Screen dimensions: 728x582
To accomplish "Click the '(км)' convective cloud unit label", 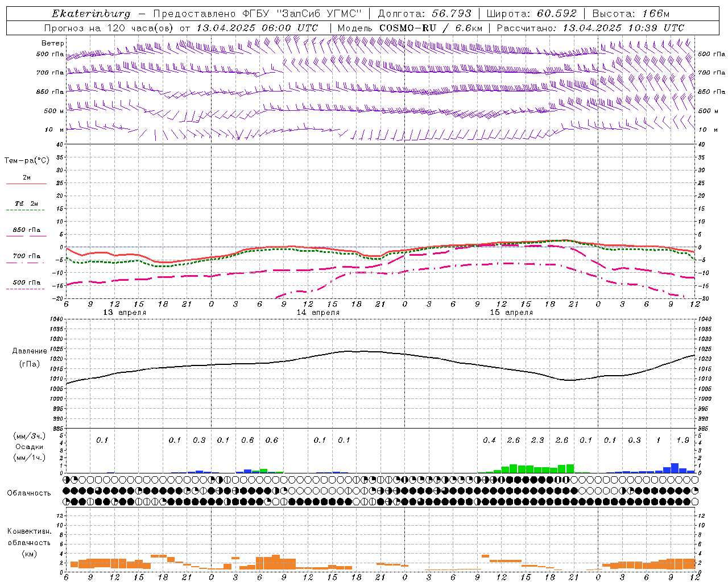I will click(29, 554).
